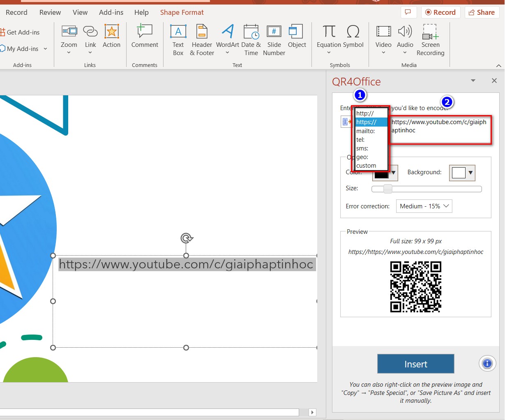
Task: Insert Slide Number
Action: 274,40
